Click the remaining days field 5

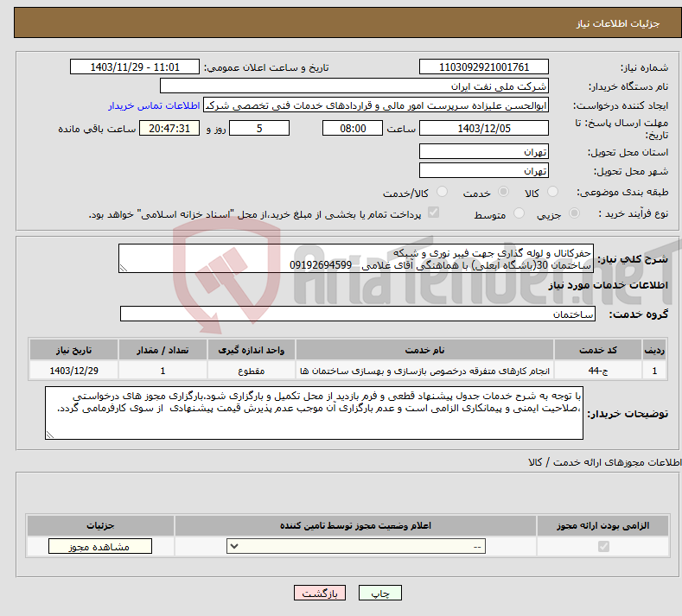click(x=259, y=128)
